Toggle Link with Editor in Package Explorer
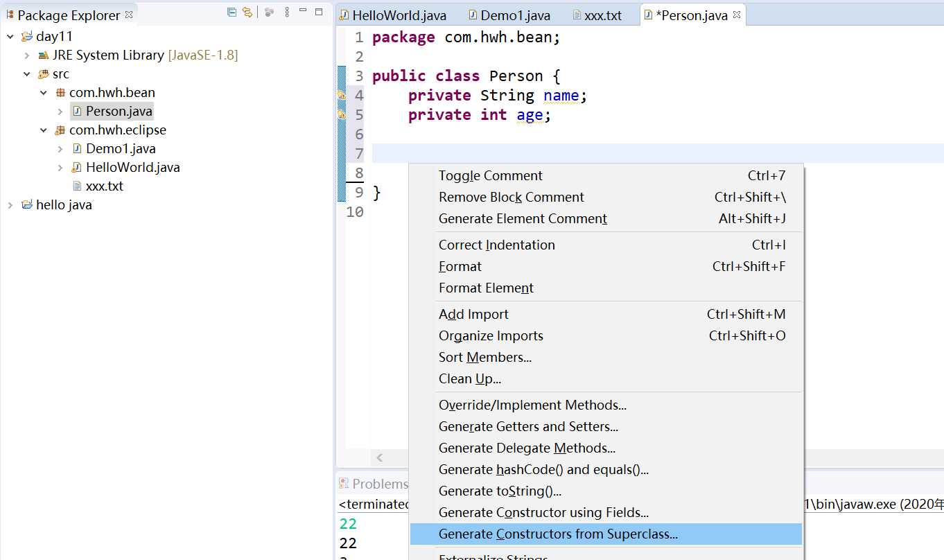 pos(247,12)
